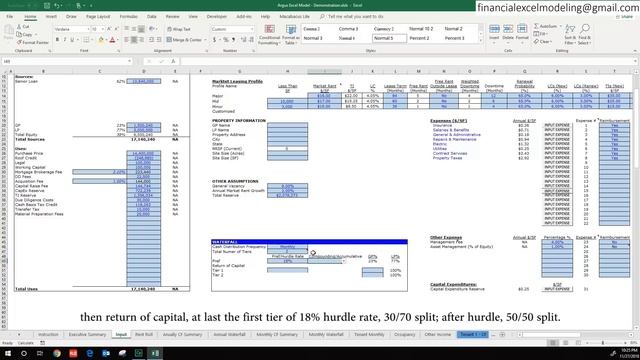This screenshot has height=360, width=640.
Task: Open Outlook from the taskbar
Action: [x=106, y=353]
